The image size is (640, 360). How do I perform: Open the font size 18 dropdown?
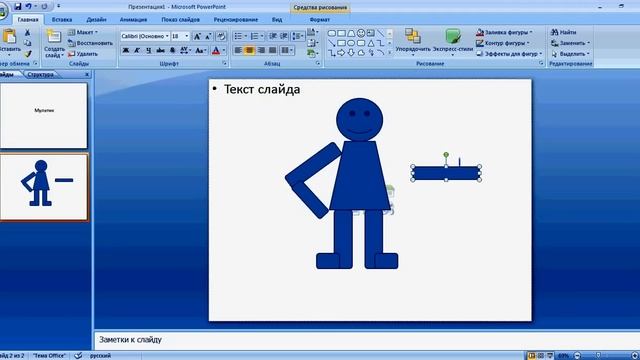[187, 36]
